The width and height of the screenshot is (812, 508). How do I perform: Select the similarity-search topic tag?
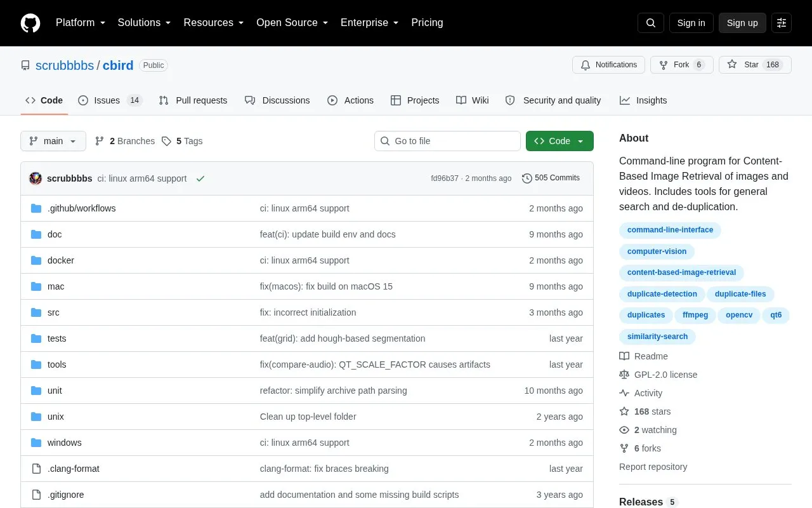point(657,337)
